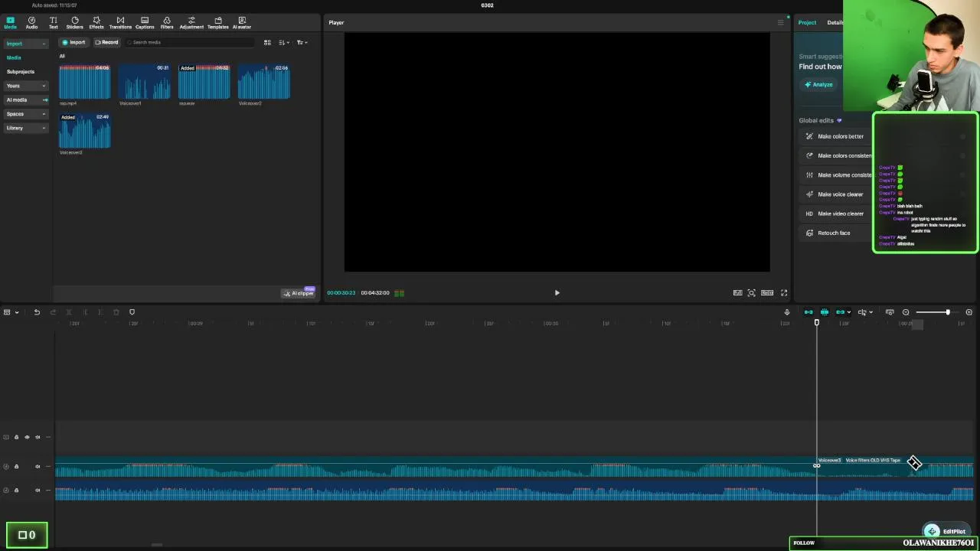
Task: Open the Audio tab in top toolbar
Action: pos(31,23)
